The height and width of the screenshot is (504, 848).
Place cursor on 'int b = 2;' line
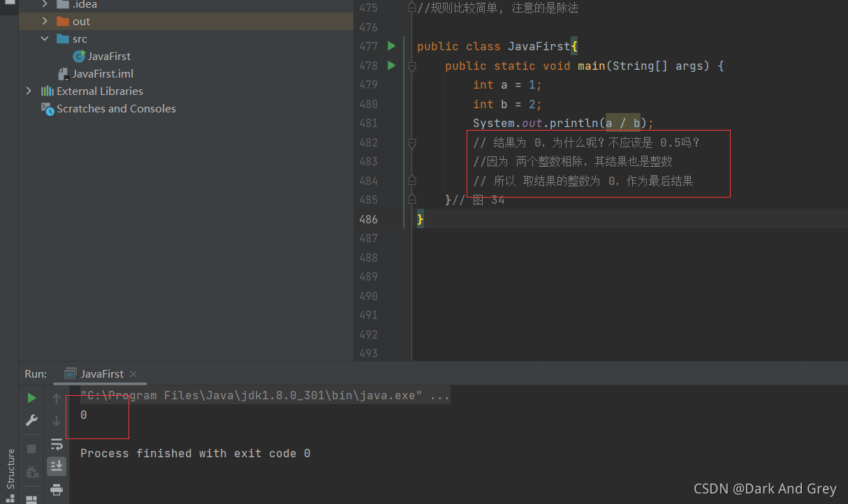click(508, 104)
